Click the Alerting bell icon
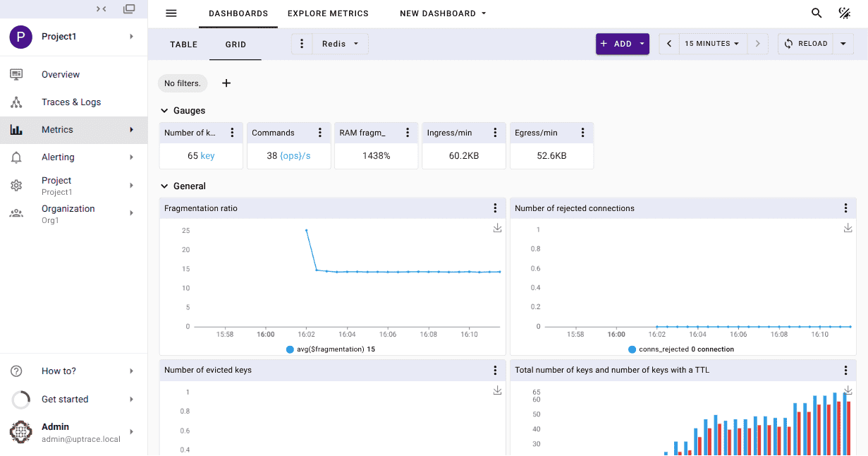This screenshot has height=456, width=868. [x=16, y=157]
